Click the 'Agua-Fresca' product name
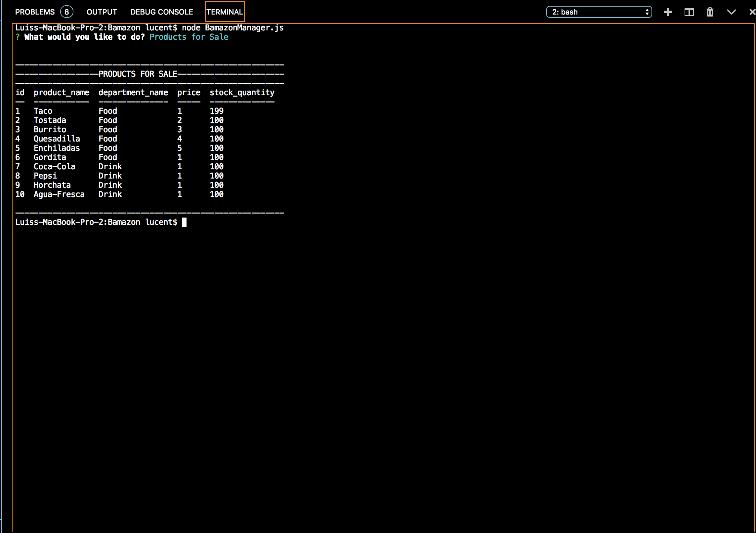 59,194
